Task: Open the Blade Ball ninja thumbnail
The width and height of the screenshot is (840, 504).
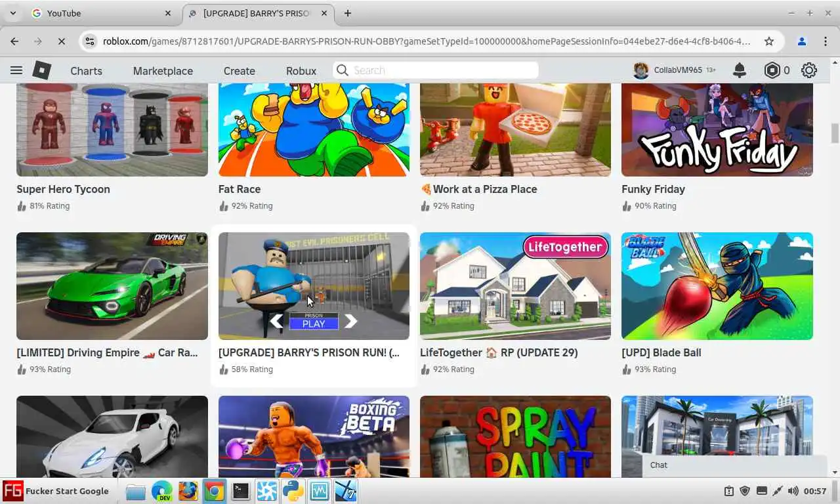Action: (717, 286)
